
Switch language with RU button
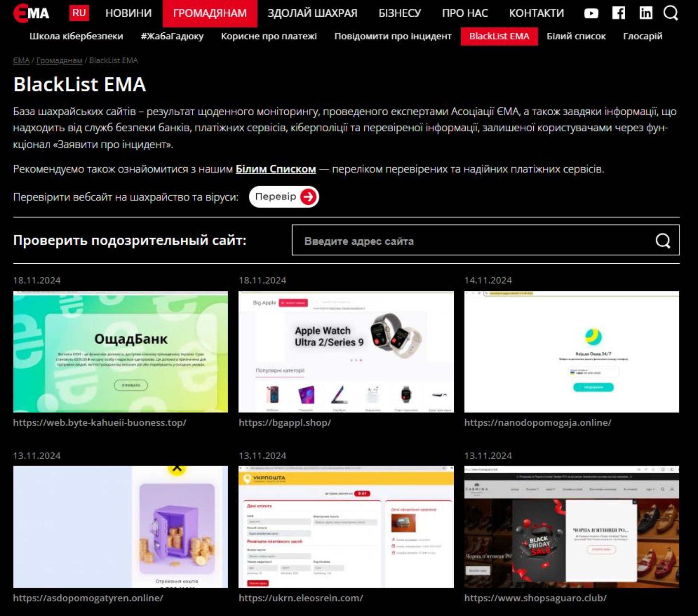[79, 13]
